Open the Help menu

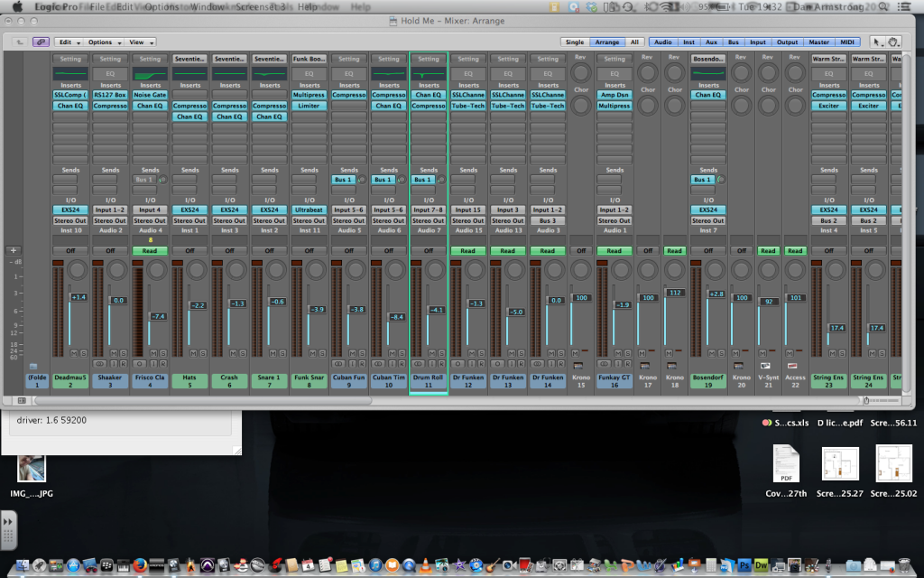coord(307,6)
